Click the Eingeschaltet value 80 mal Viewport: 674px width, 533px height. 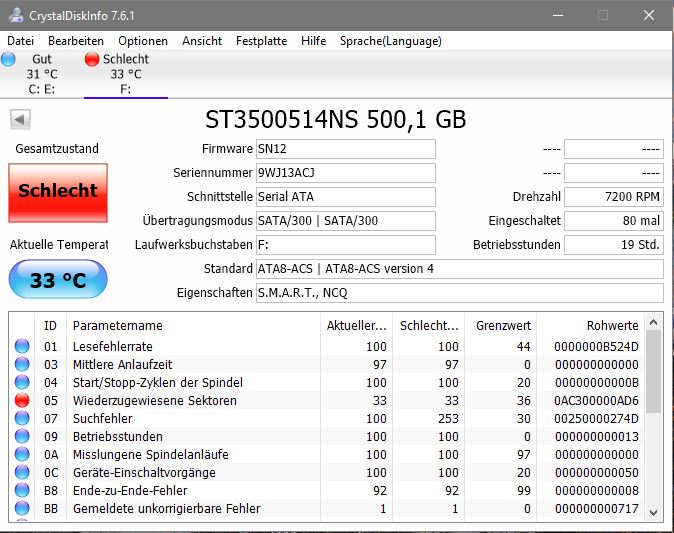(x=614, y=221)
